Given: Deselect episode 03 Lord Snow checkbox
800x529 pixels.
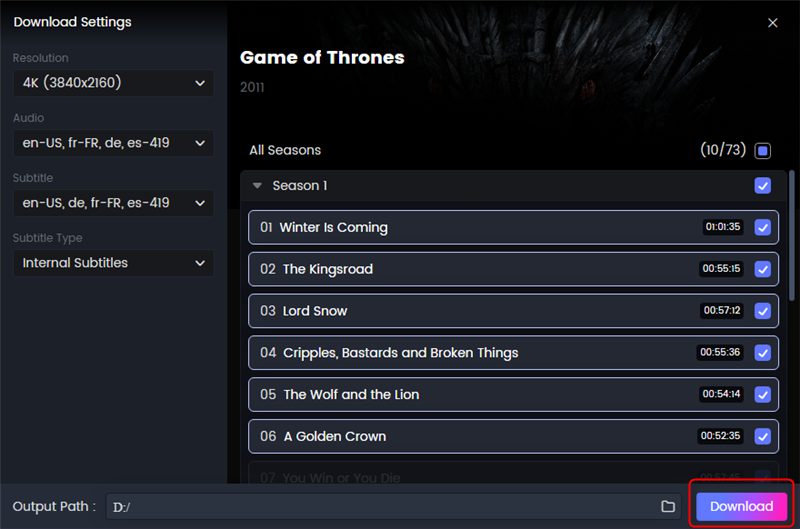Looking at the screenshot, I should click(763, 311).
